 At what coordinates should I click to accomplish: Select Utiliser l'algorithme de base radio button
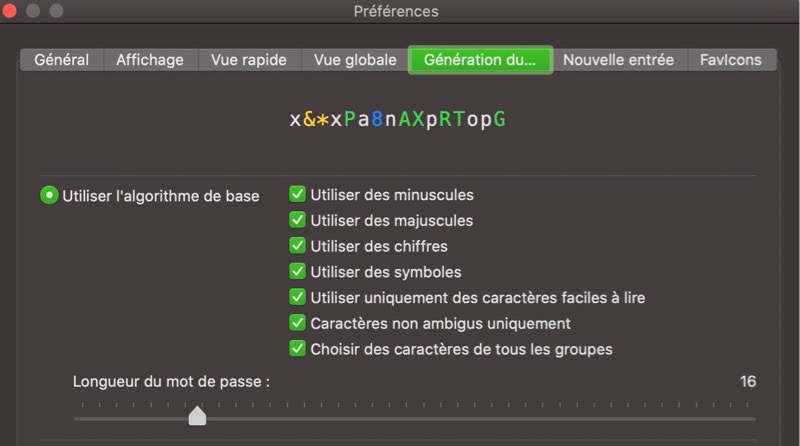point(49,196)
